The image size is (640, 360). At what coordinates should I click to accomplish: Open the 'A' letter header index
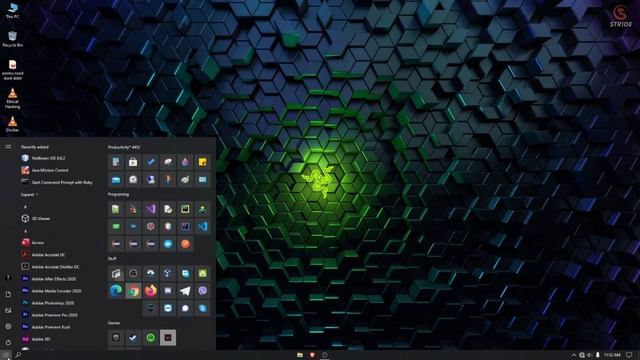[25, 231]
